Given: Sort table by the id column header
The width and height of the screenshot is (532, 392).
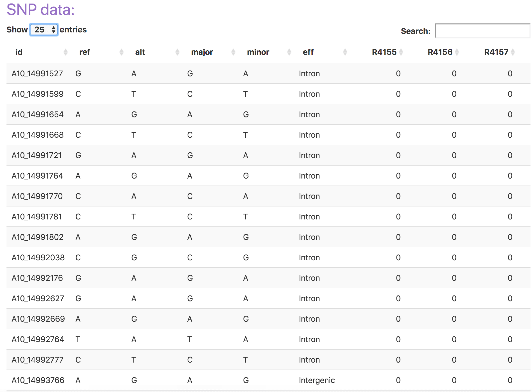Looking at the screenshot, I should (x=19, y=52).
